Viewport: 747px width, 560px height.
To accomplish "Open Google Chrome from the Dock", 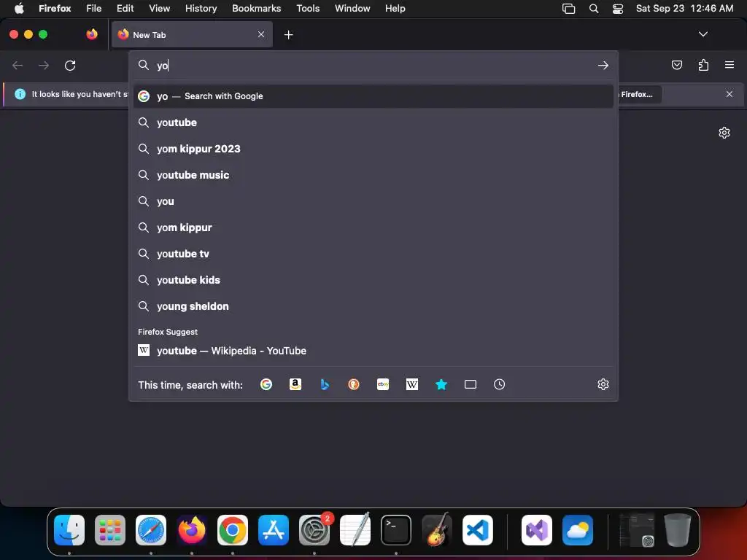I will pos(233,530).
